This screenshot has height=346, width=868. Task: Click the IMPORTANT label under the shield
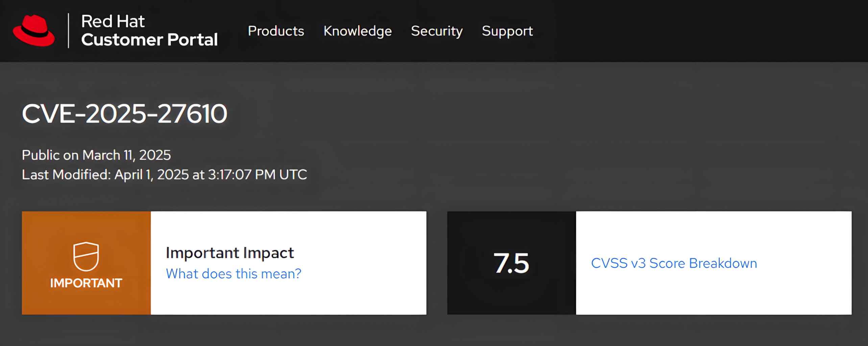click(x=86, y=283)
